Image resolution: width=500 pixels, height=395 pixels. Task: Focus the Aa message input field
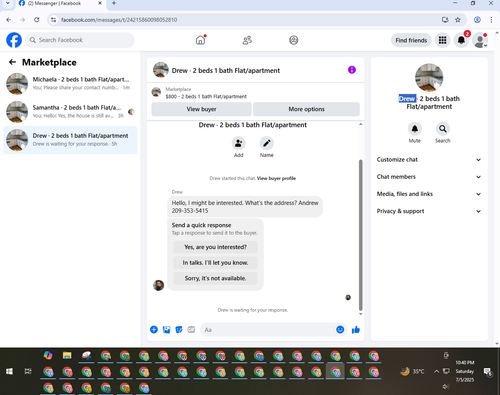(x=267, y=330)
